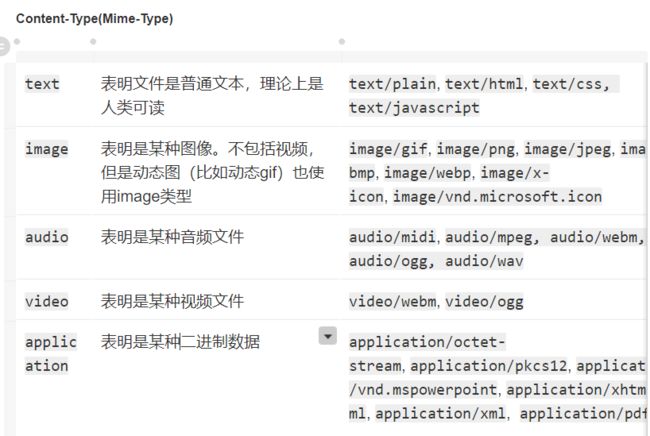Image resolution: width=650 pixels, height=436 pixels.
Task: Click the 'application' type cell
Action: tap(51, 354)
